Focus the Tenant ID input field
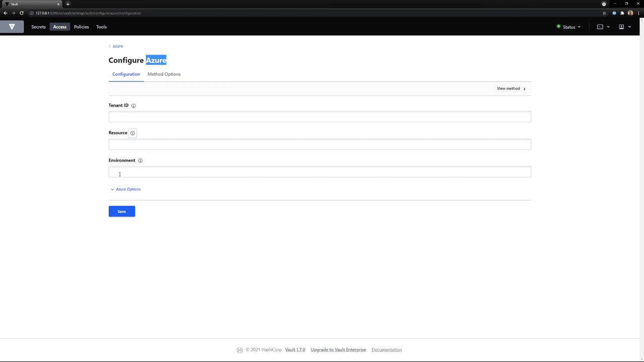 click(x=319, y=117)
